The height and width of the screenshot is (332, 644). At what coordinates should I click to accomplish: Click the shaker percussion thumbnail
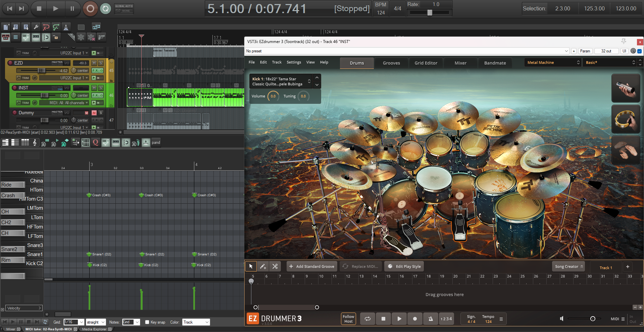click(x=626, y=88)
